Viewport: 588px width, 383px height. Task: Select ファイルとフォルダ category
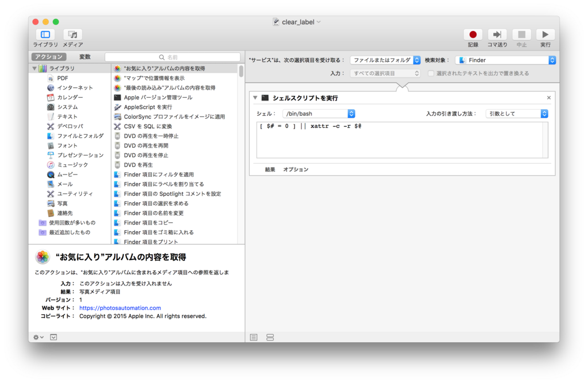coord(80,136)
